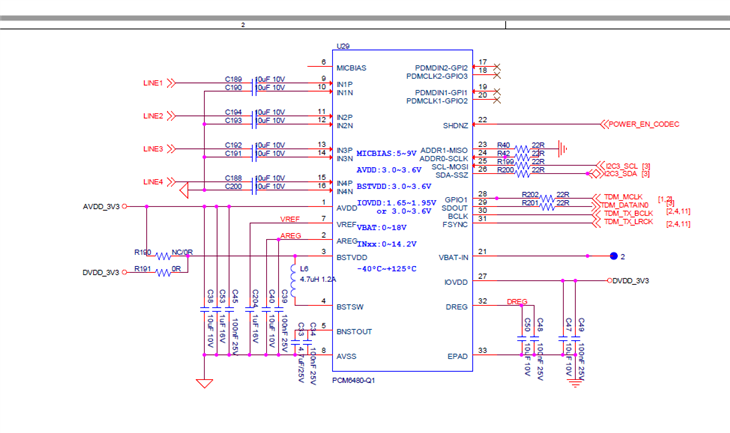The height and width of the screenshot is (433, 730).
Task: Click the no-connect X marker on pin 20
Action: (x=497, y=100)
